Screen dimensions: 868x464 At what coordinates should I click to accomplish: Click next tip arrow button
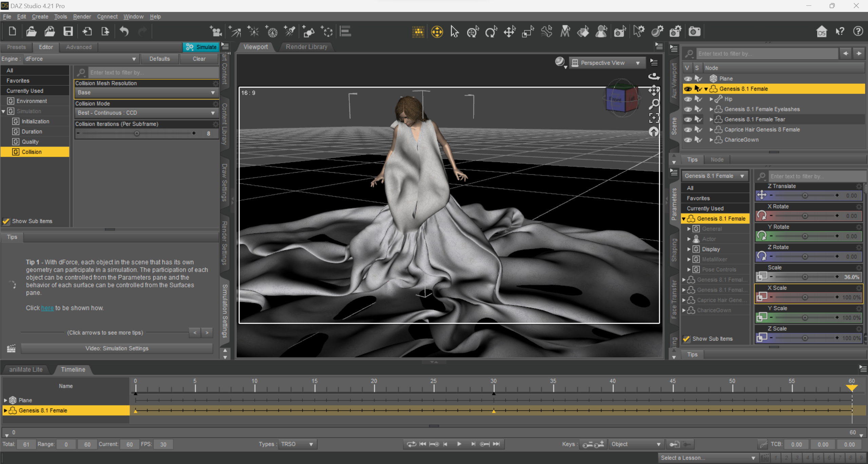coord(207,333)
